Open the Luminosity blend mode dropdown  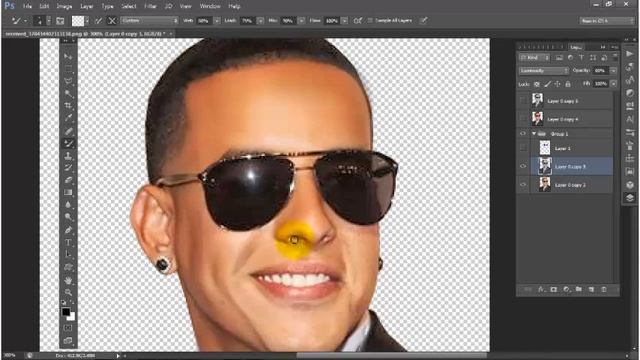544,71
